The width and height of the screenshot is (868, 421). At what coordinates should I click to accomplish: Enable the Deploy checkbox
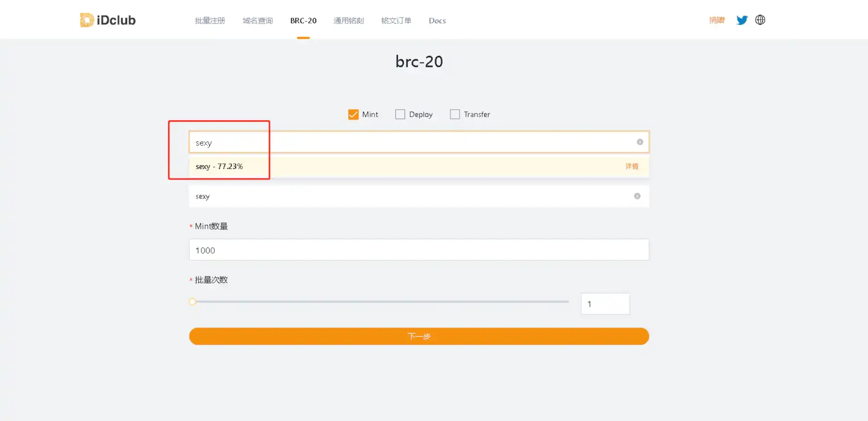coord(400,114)
